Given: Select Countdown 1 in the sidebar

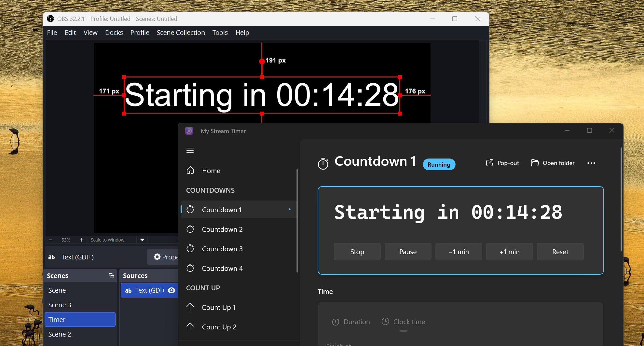Looking at the screenshot, I should pyautogui.click(x=238, y=210).
